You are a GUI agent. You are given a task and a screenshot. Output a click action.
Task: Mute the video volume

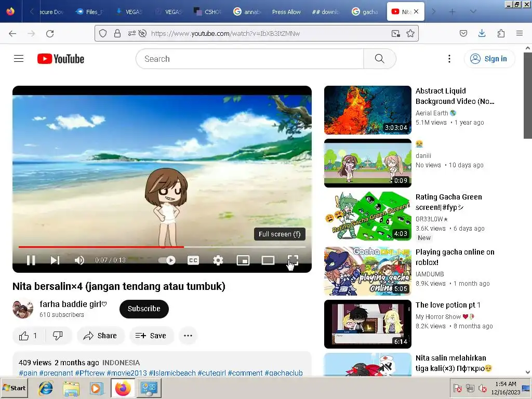tap(79, 260)
